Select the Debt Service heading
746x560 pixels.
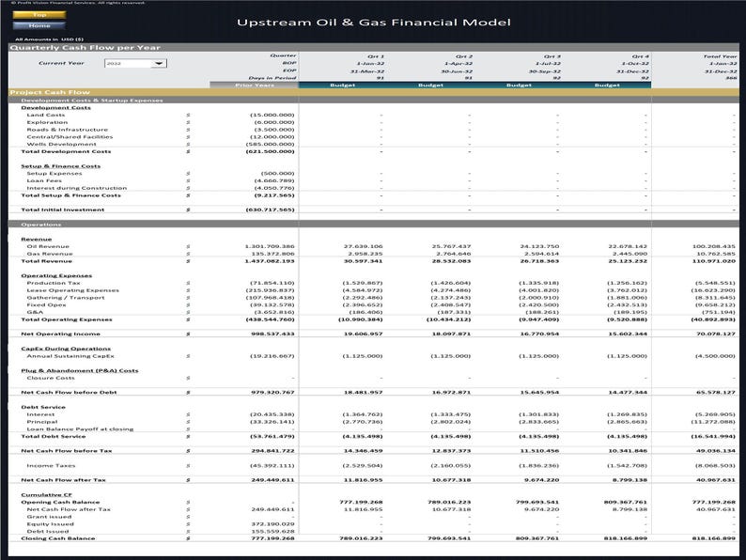(43, 407)
